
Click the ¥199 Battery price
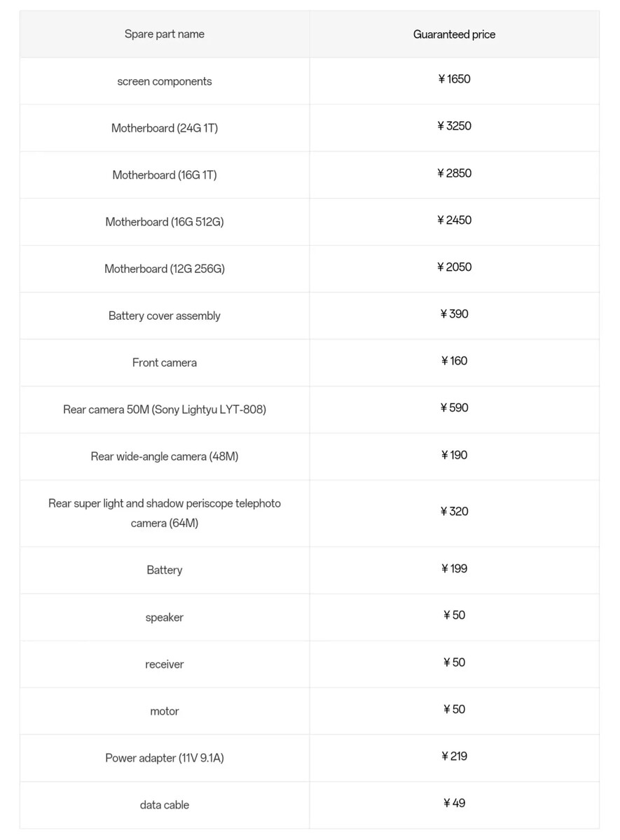tap(454, 568)
